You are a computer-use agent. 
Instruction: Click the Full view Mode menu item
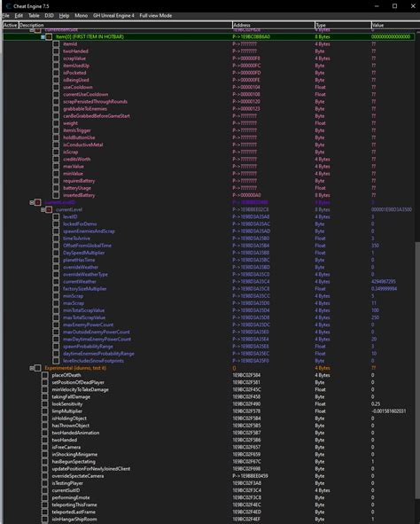coord(156,15)
